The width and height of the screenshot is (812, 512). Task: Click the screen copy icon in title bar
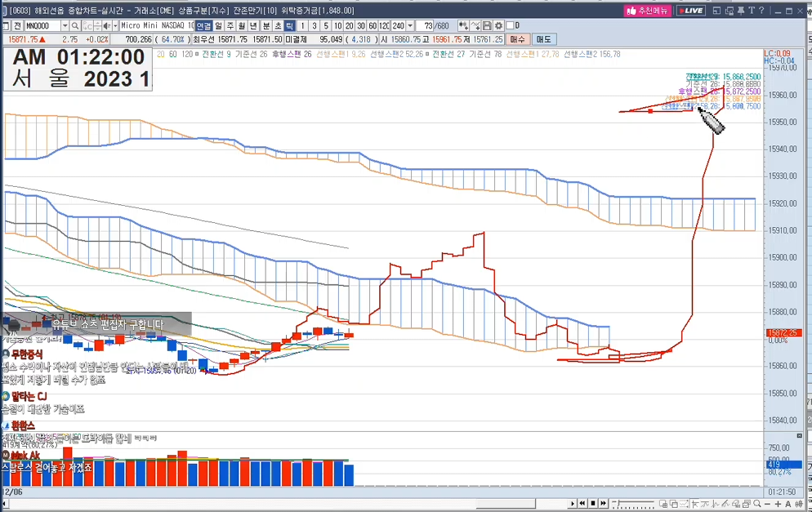tap(729, 11)
